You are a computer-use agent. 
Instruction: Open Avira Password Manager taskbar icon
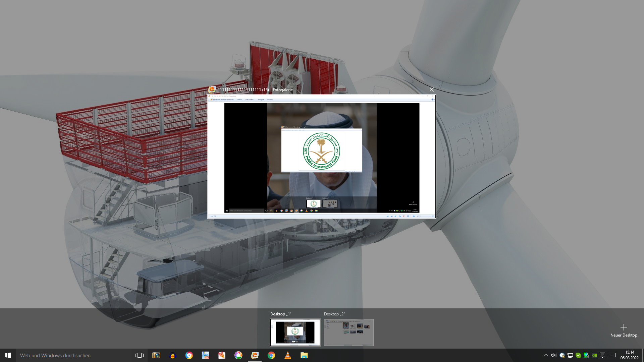189,355
